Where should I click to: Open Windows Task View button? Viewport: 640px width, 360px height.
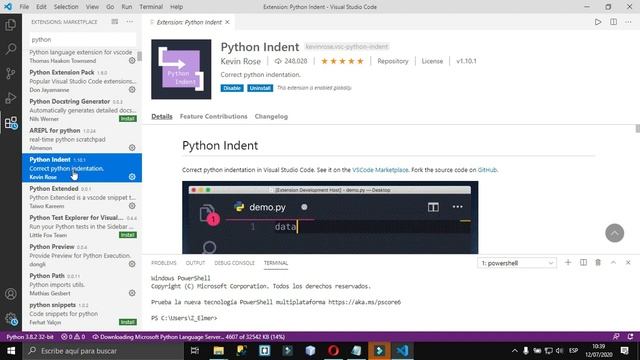pyautogui.click(x=195, y=351)
